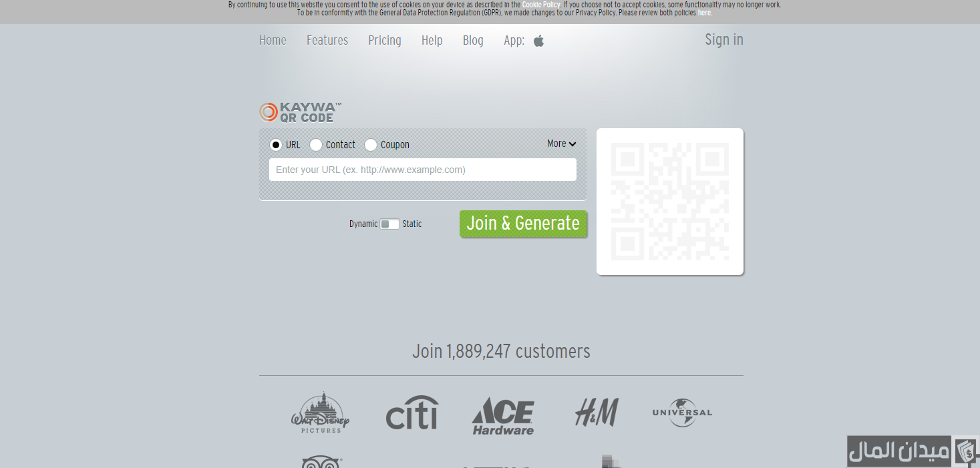
Task: Go to the Features page
Action: [x=327, y=40]
